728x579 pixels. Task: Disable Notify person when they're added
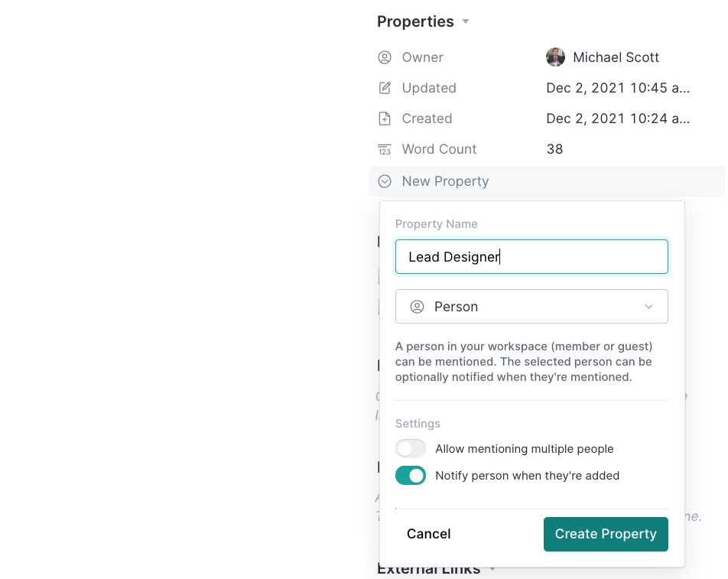click(x=411, y=476)
